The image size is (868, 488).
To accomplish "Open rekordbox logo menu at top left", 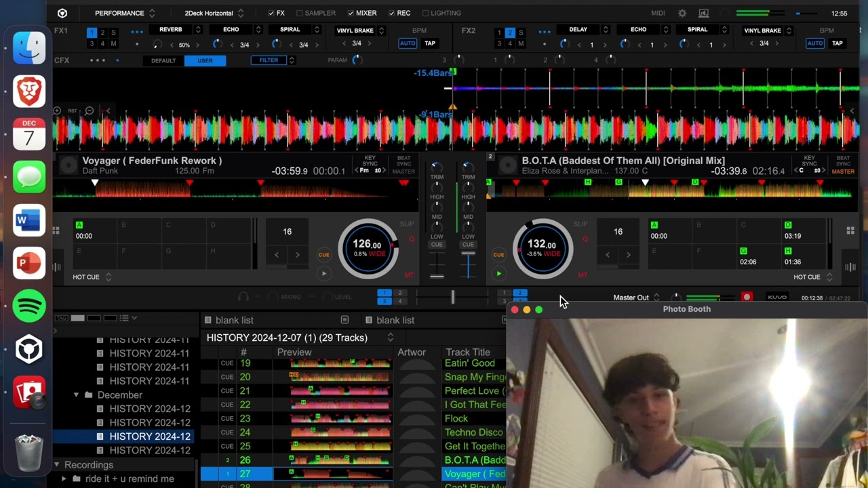I will 62,13.
